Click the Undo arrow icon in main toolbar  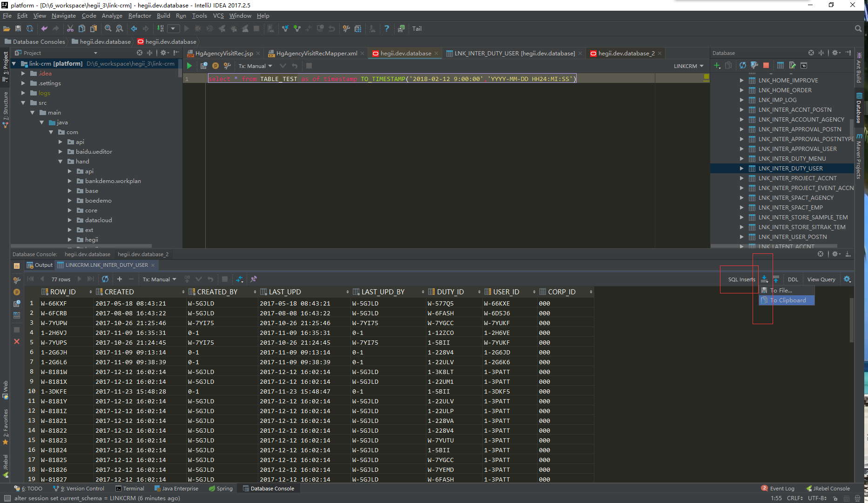coord(44,29)
